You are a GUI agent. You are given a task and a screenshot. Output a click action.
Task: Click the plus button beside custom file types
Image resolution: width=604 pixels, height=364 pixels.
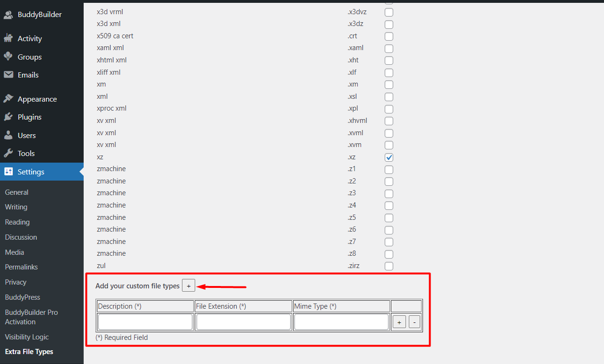pos(189,285)
